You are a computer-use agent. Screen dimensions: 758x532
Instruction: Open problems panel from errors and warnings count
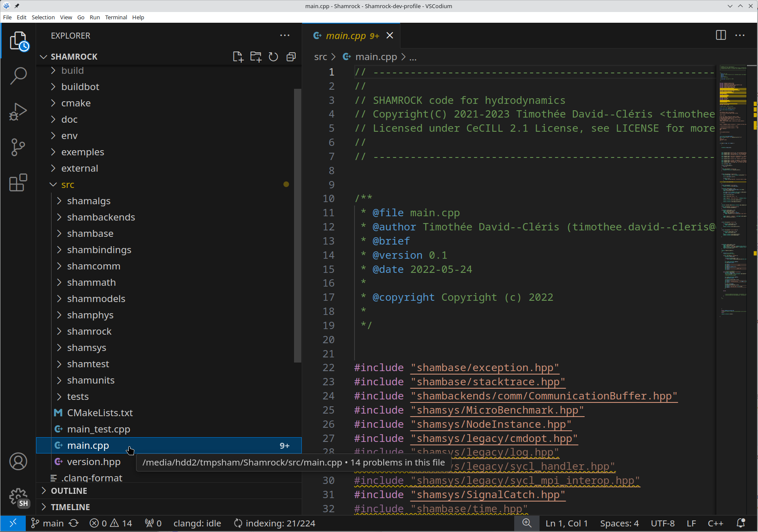111,523
